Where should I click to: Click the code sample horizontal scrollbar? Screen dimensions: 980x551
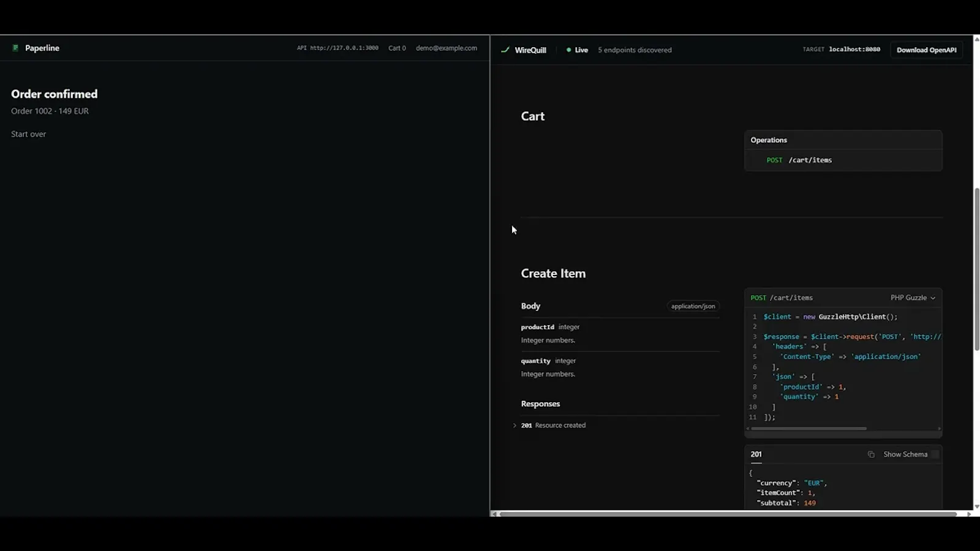(809, 429)
